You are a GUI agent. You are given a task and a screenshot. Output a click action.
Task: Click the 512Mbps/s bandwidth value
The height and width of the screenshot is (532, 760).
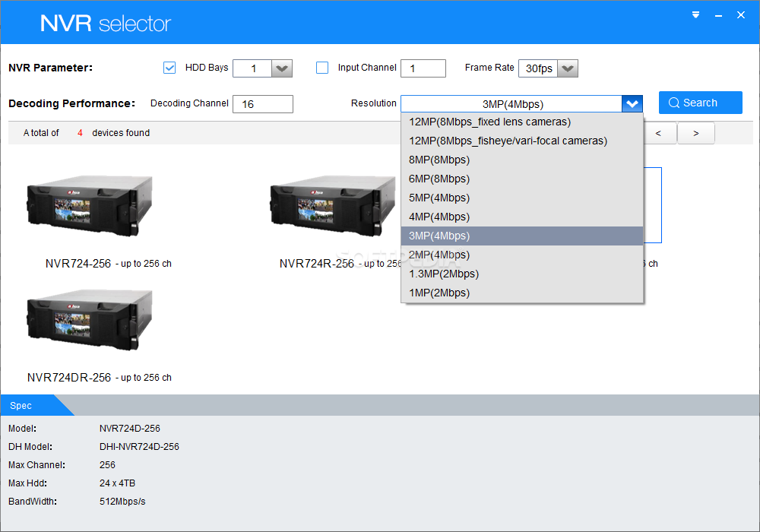(x=122, y=502)
